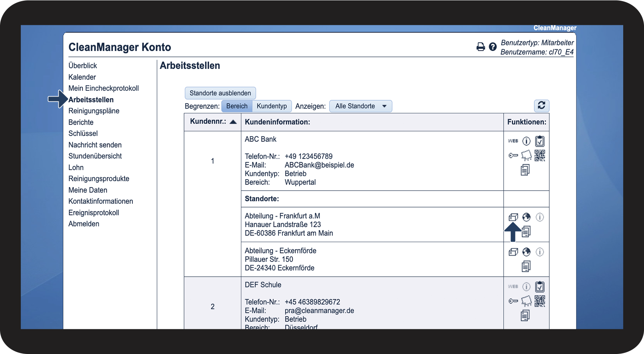Image resolution: width=644 pixels, height=354 pixels.
Task: Open the Alle Standorte dropdown
Action: 360,106
